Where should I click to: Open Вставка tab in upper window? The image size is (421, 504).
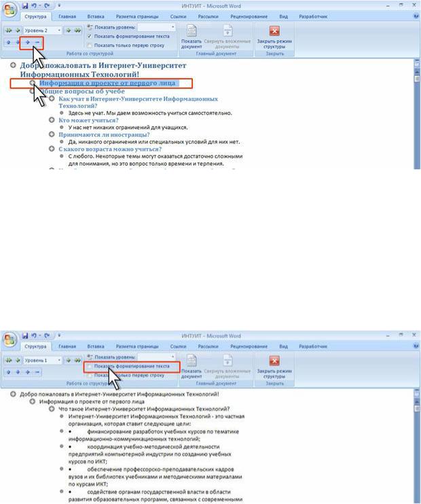coord(96,16)
